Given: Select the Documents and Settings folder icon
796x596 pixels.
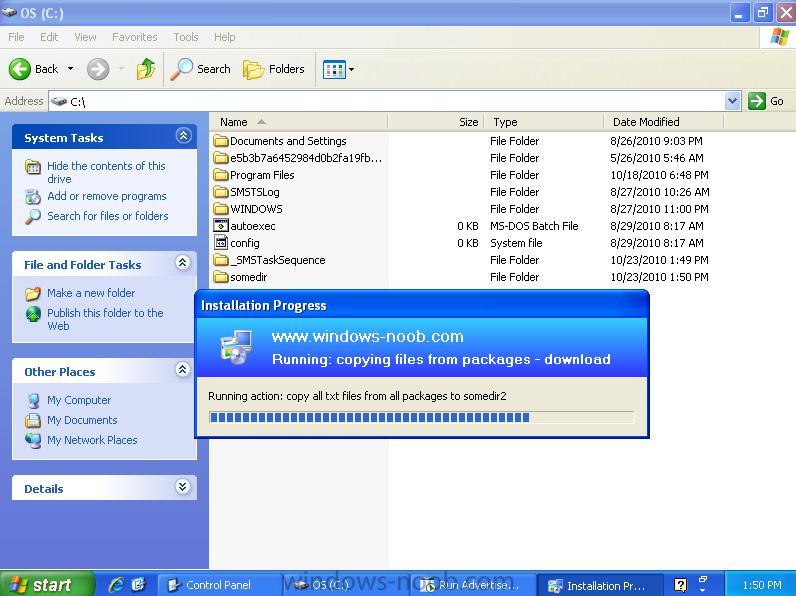Looking at the screenshot, I should coord(221,141).
